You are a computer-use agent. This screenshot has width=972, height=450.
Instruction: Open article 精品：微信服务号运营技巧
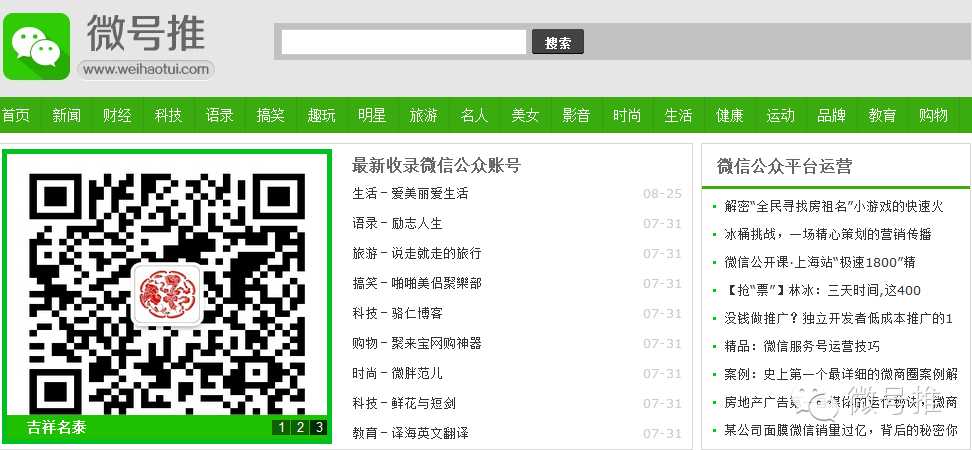[x=802, y=346]
